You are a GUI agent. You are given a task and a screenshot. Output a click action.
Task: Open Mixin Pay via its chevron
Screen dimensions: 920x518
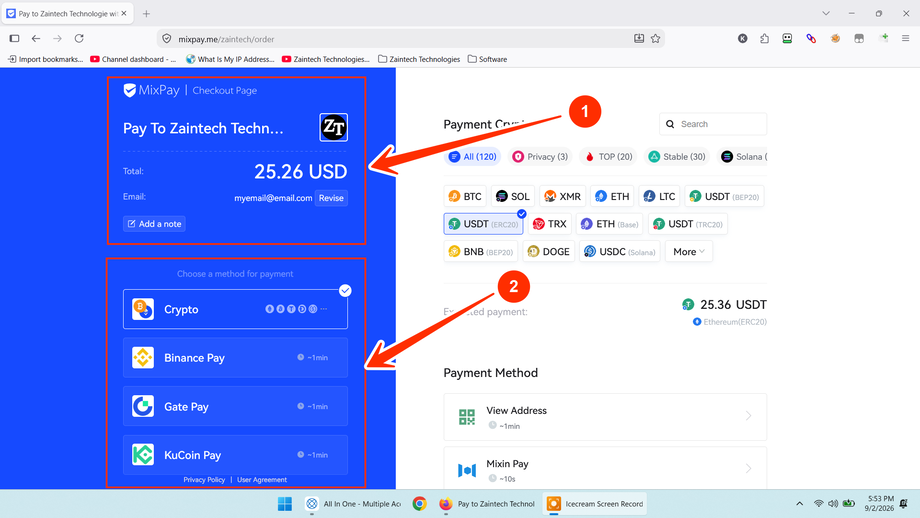[x=748, y=469]
